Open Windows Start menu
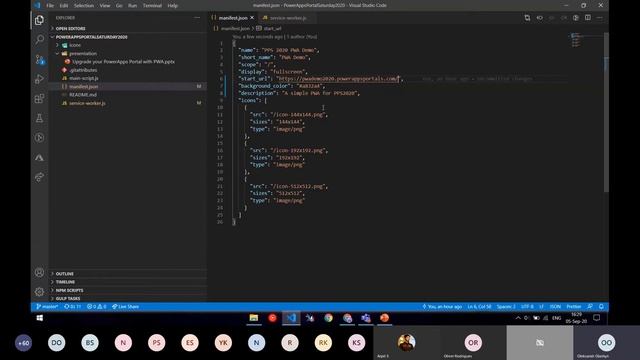640x360 pixels. click(x=40, y=318)
